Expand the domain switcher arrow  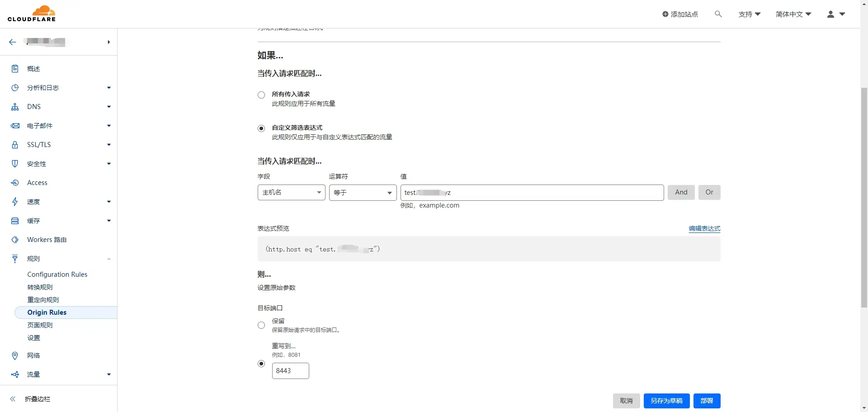109,42
